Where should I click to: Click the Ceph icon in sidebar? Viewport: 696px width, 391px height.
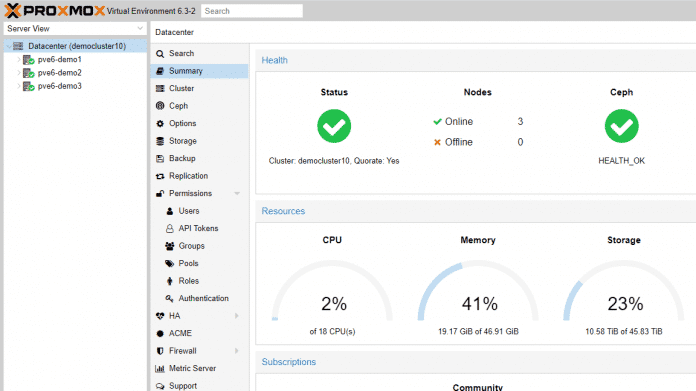pyautogui.click(x=160, y=106)
